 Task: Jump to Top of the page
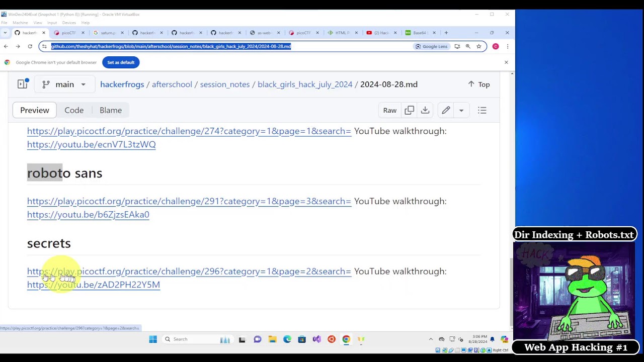[478, 84]
